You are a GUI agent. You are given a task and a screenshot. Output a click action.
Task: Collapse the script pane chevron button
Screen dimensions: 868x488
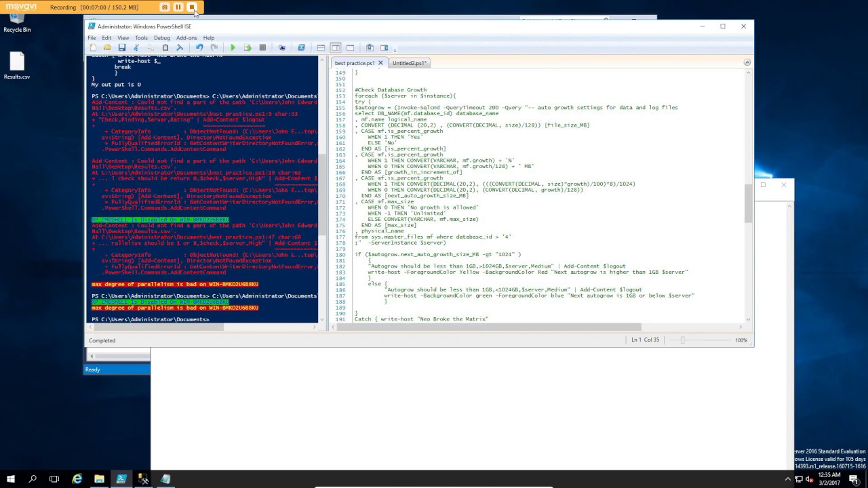tap(747, 62)
